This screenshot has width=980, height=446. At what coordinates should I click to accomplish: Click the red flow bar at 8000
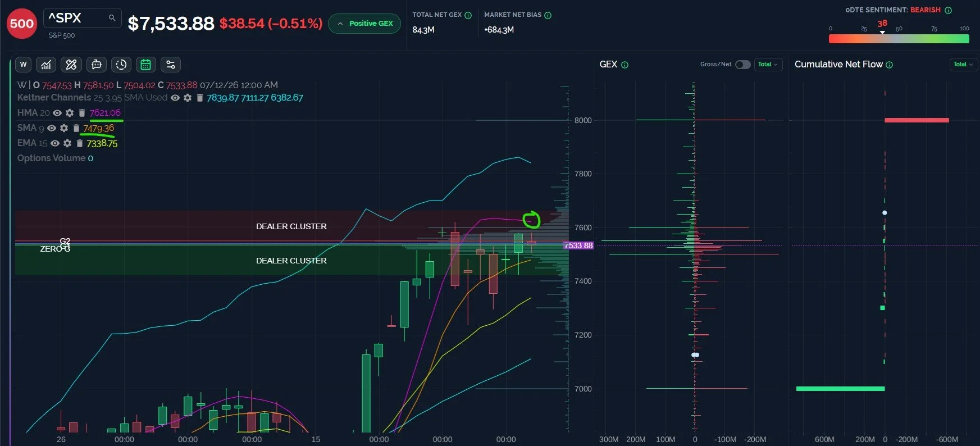tap(917, 120)
